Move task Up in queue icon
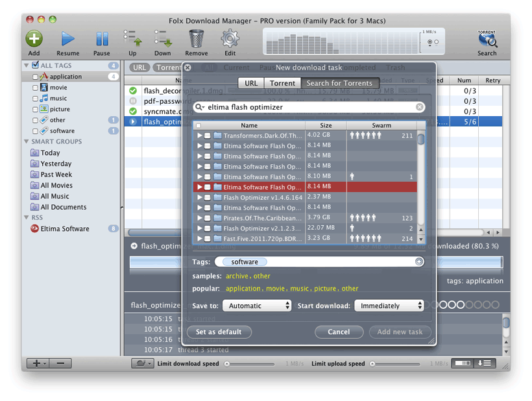This screenshot has height=401, width=532. click(x=132, y=38)
